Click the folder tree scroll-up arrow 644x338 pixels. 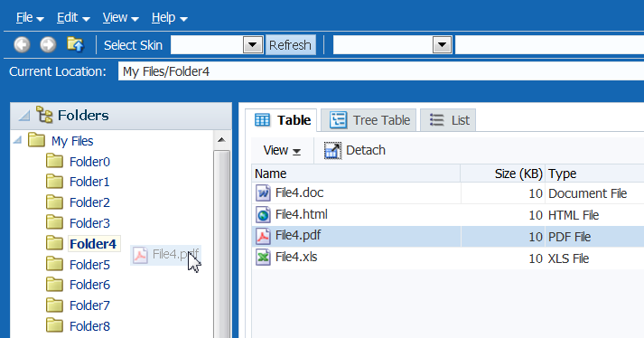[x=222, y=140]
